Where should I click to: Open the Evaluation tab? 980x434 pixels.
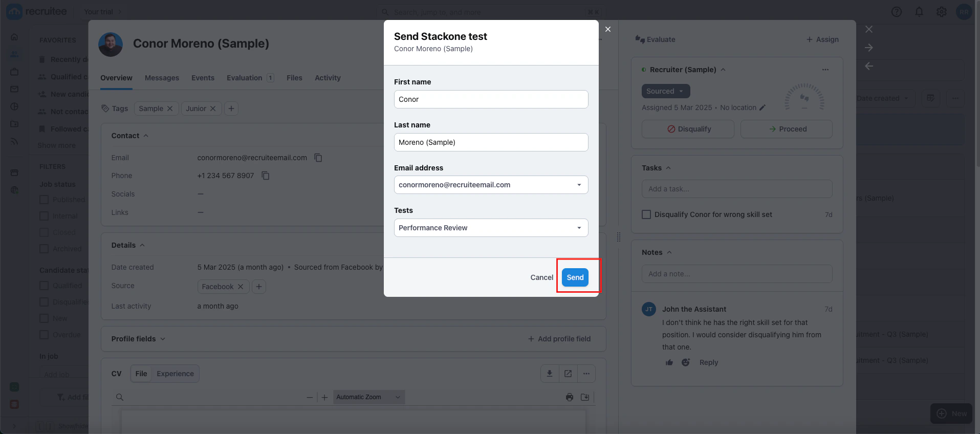tap(250, 78)
